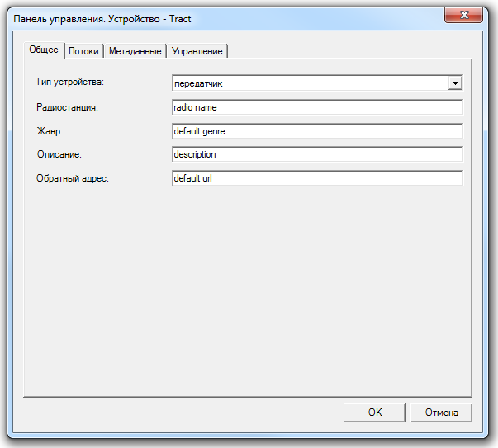
Task: Click the Жанр field with default genre
Action: coord(316,130)
